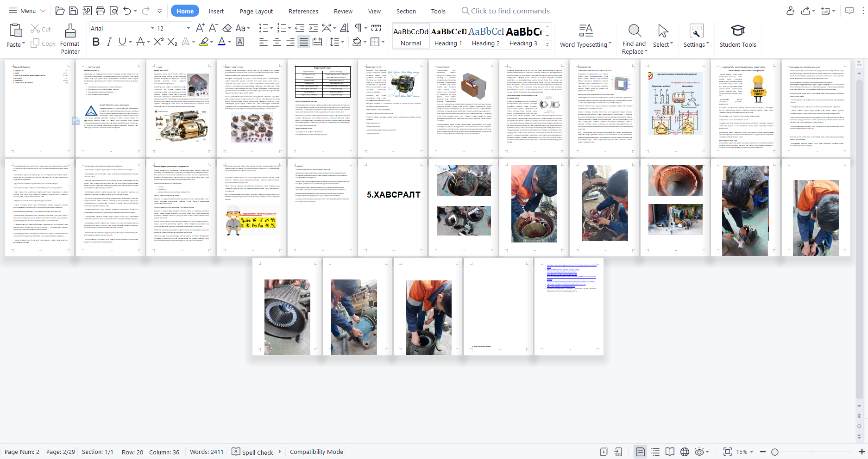Screen dimensions: 868x459
Task: Switch to the Page Layout tab
Action: pos(256,11)
